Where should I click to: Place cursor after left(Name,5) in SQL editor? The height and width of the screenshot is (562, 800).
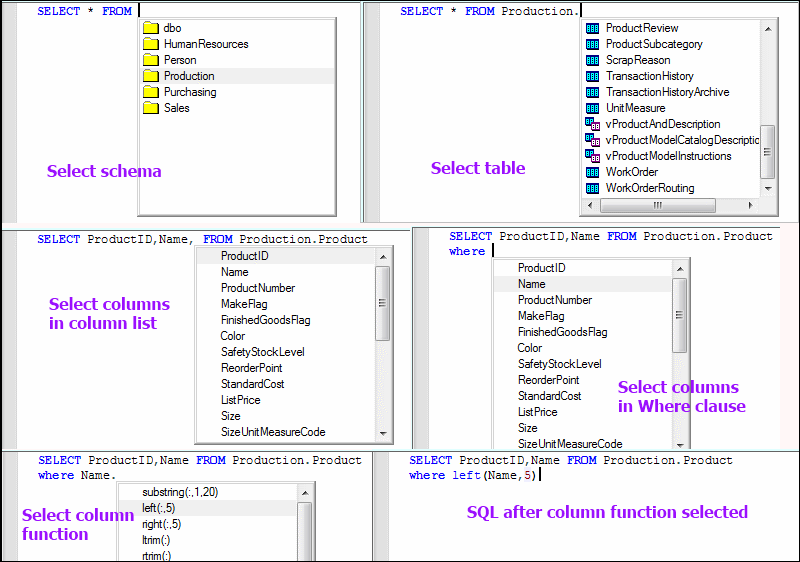pyautogui.click(x=539, y=475)
